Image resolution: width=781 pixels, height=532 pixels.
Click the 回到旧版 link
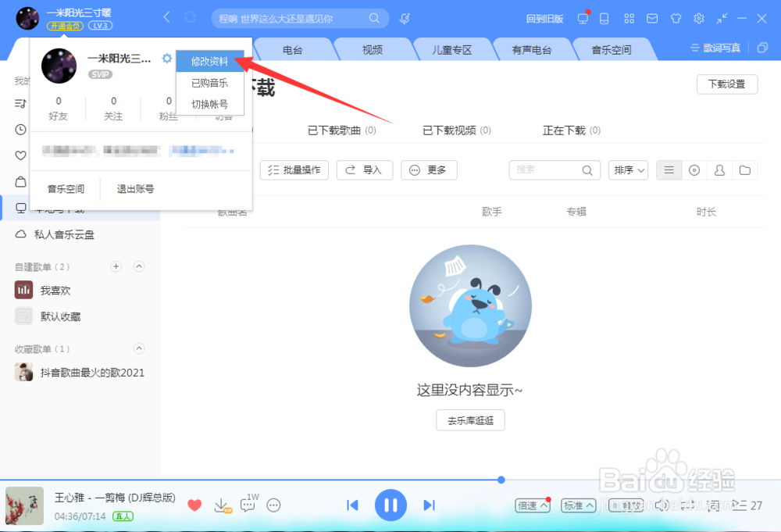click(544, 19)
